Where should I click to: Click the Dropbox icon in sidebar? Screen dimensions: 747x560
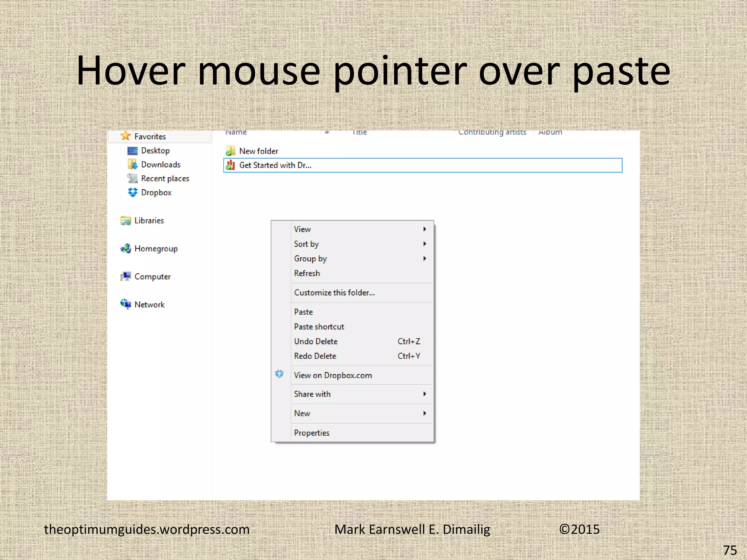click(x=132, y=192)
